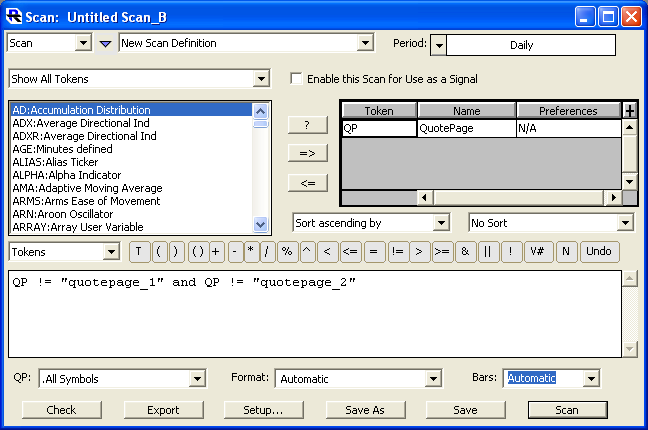Insert the multiply * operator
The width and height of the screenshot is (648, 430).
251,252
